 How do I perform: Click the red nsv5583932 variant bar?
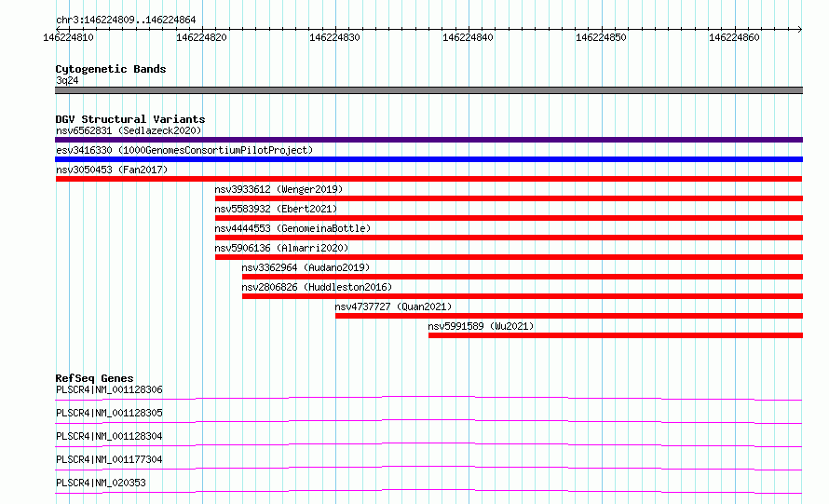(509, 218)
